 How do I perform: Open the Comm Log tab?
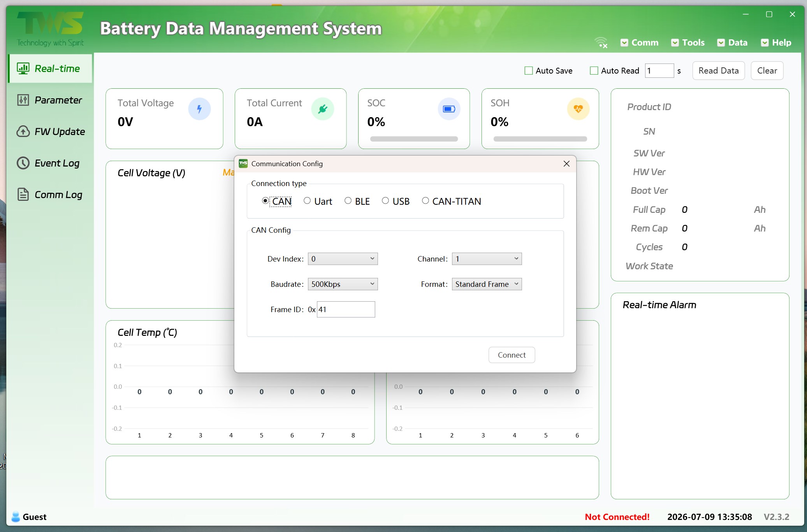50,195
